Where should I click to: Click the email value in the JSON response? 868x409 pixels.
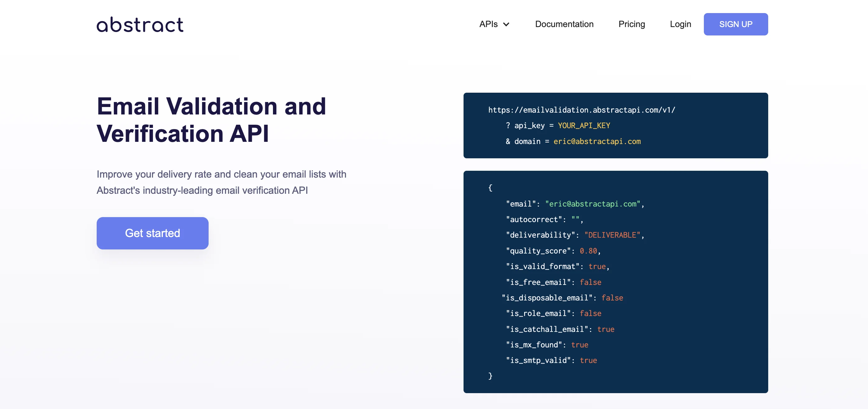coord(593,204)
